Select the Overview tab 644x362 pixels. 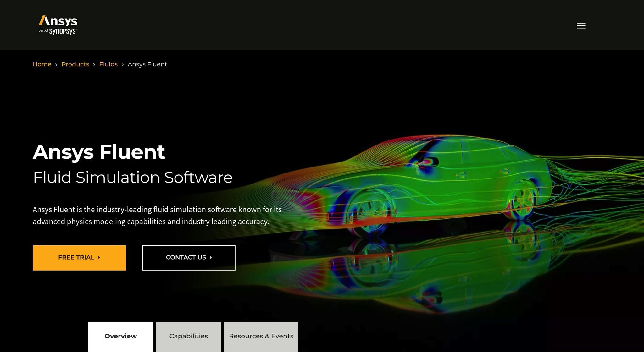point(120,336)
